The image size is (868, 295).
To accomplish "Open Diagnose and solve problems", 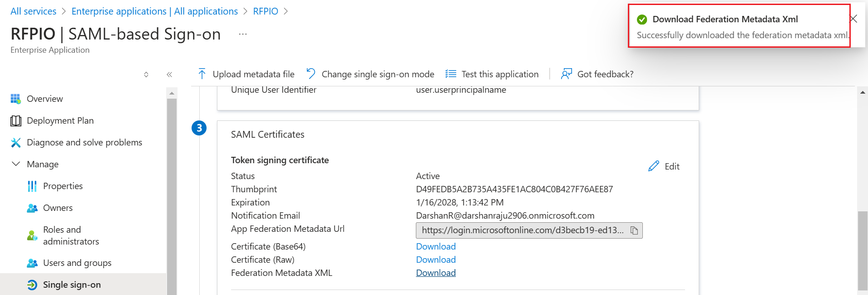I will click(84, 142).
